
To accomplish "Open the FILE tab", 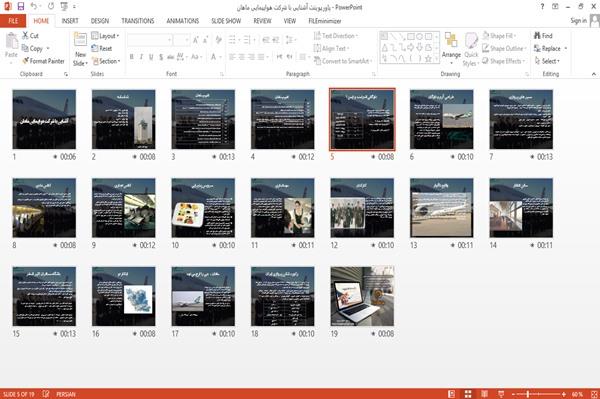I will coord(13,21).
